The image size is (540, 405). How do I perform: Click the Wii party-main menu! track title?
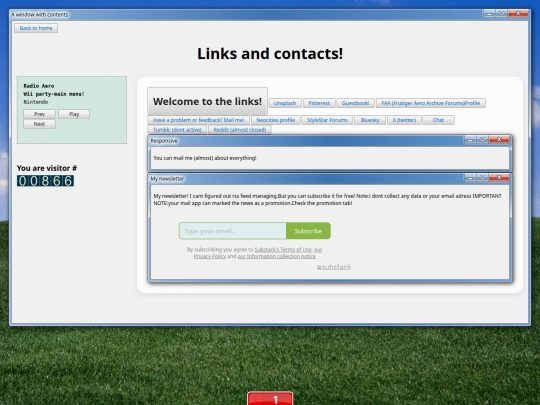54,94
